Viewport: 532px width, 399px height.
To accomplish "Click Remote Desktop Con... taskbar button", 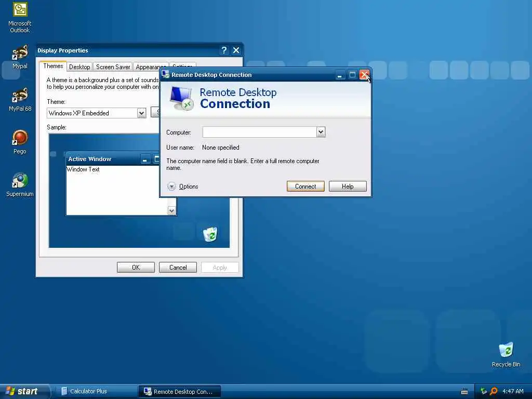I will tap(179, 392).
